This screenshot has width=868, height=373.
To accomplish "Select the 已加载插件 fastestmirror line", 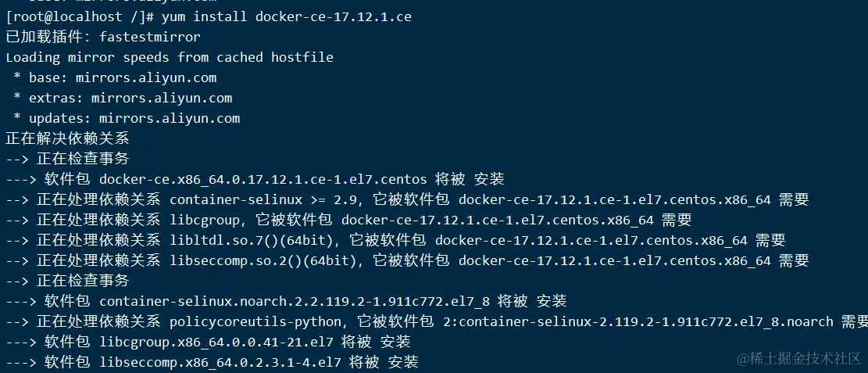I will 102,37.
